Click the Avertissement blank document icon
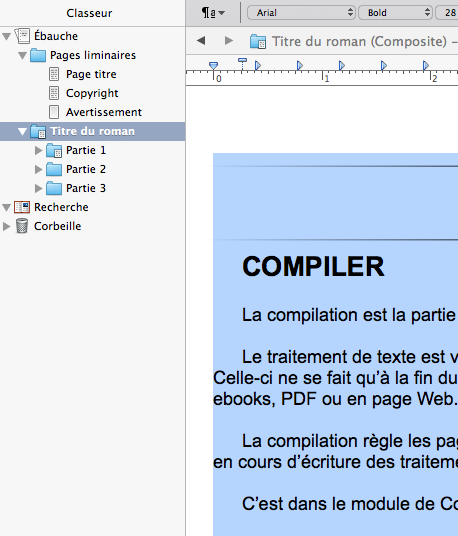This screenshot has width=458, height=536. tap(54, 112)
